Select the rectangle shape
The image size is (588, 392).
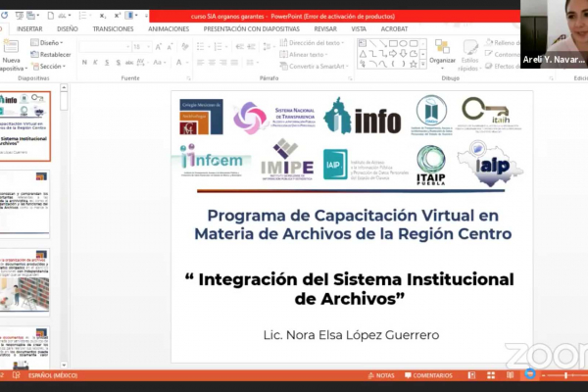click(393, 43)
